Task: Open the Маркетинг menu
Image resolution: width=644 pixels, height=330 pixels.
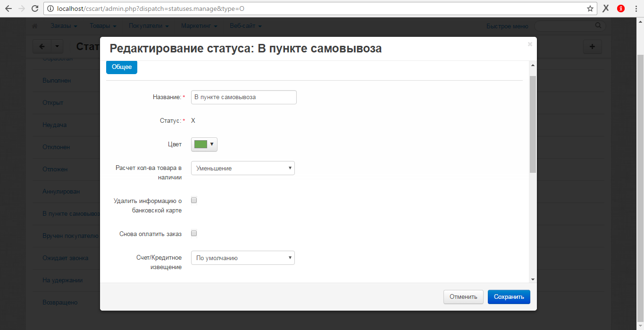Action: pos(199,26)
